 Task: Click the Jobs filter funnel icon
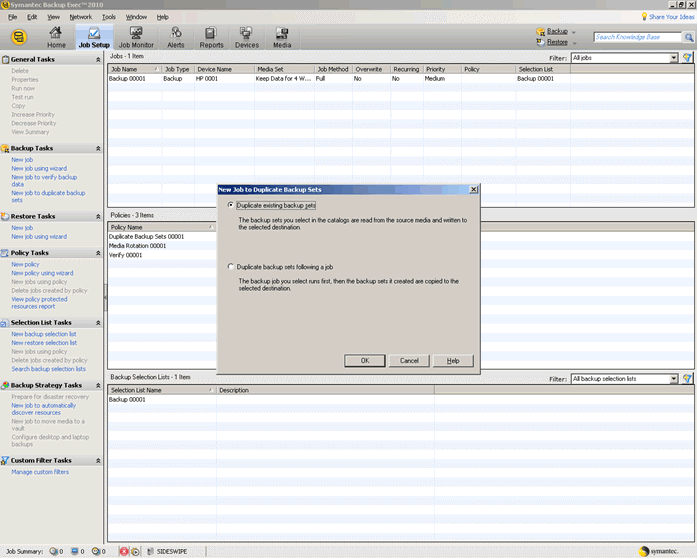click(687, 58)
